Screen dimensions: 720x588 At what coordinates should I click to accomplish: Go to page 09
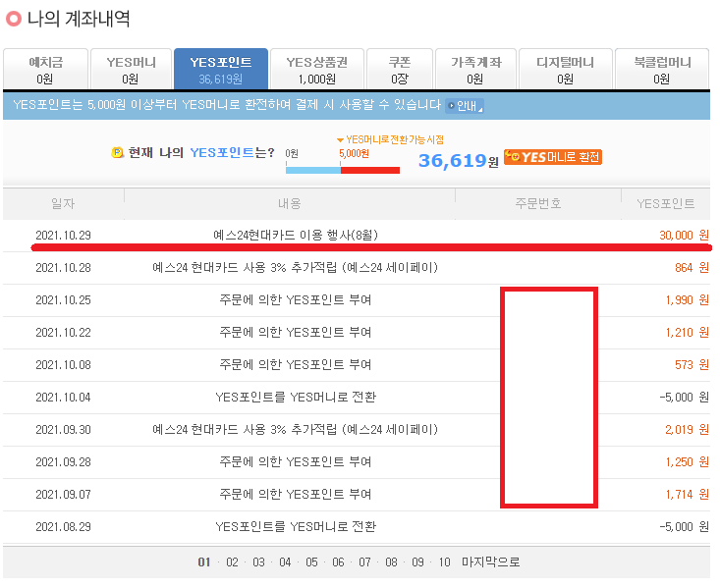coord(417,562)
